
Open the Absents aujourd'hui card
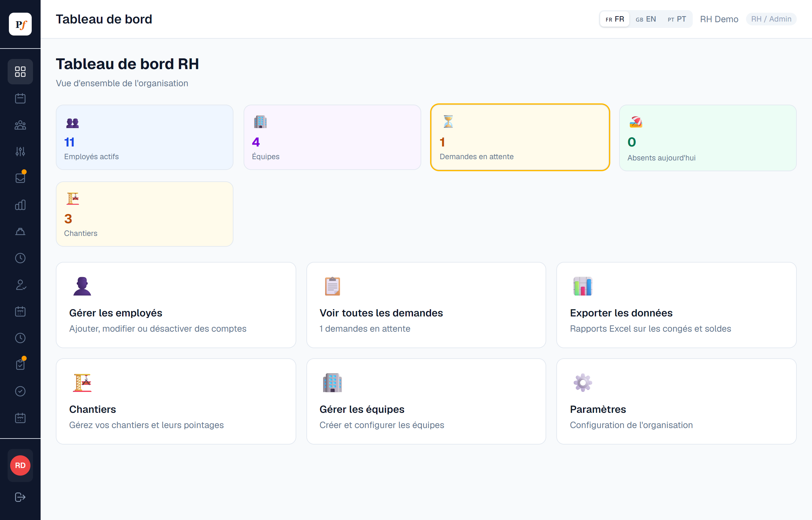point(708,138)
